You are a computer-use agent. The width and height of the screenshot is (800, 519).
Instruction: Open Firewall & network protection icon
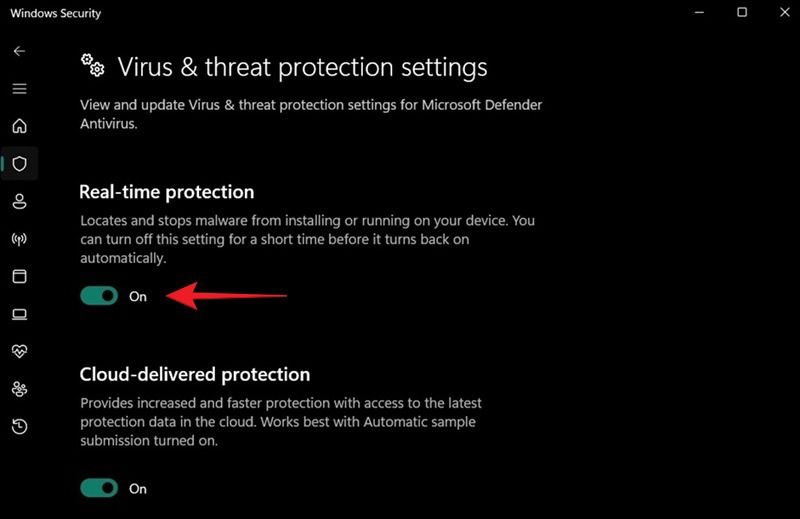[x=19, y=239]
